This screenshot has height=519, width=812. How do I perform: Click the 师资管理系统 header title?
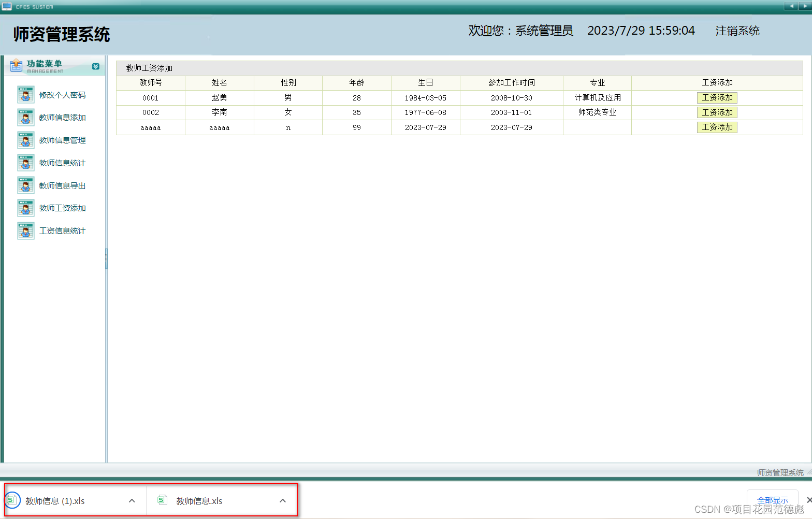click(x=62, y=35)
